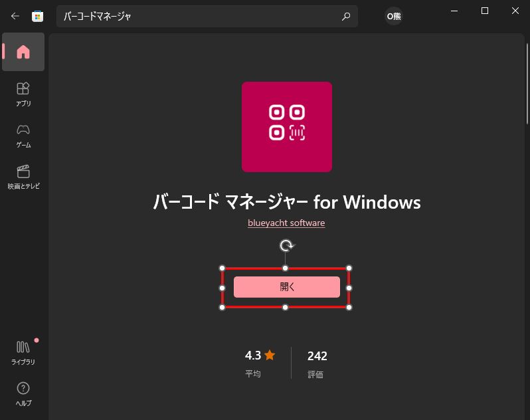
Task: Click the Microsoft Store logo icon
Action: (37, 16)
